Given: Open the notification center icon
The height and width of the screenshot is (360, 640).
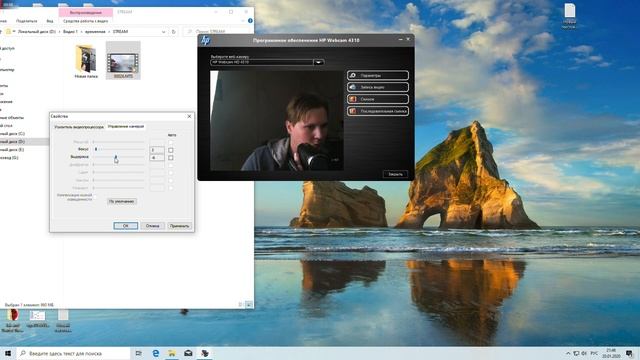Looking at the screenshot, I should (x=629, y=353).
